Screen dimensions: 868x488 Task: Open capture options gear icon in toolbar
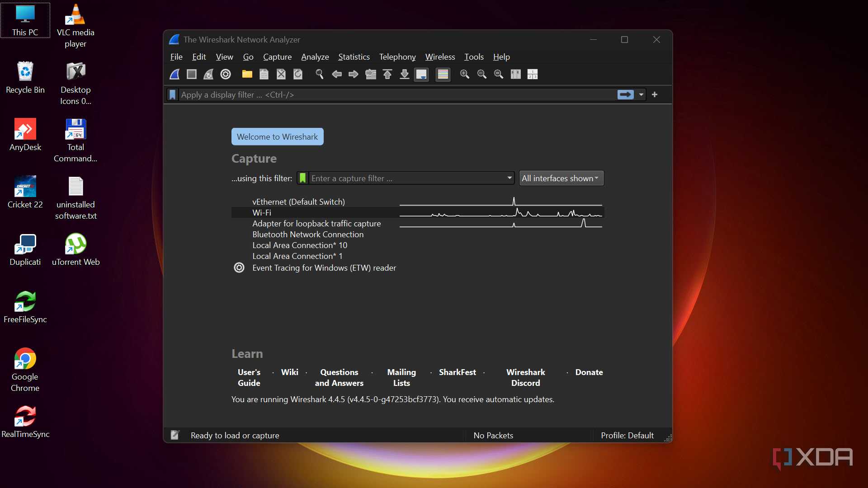(226, 74)
